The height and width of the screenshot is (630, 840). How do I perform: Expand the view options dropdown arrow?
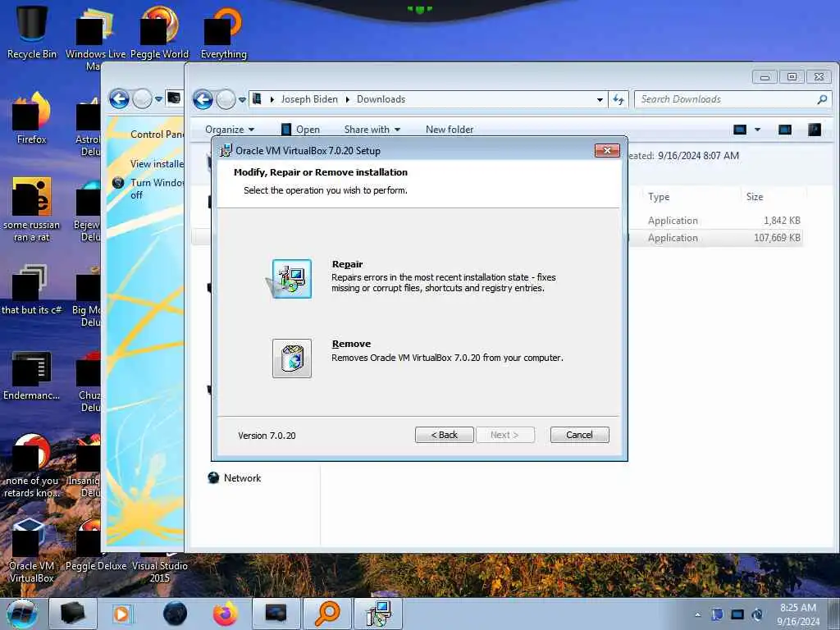tap(757, 130)
